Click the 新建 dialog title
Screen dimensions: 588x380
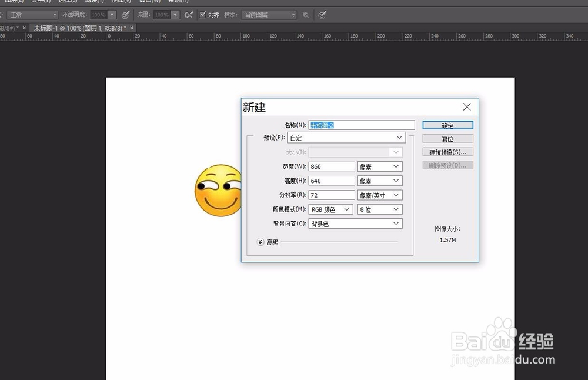pyautogui.click(x=254, y=107)
